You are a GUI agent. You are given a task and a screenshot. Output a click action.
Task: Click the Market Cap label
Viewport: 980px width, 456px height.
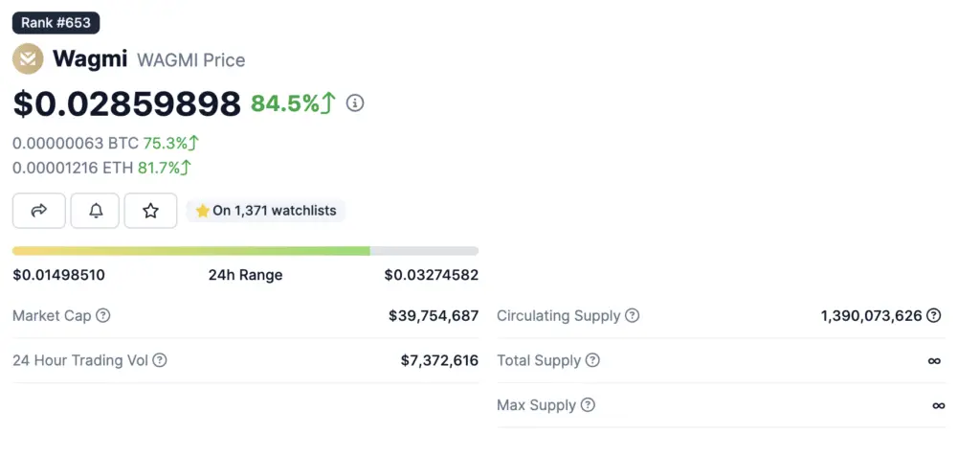tap(52, 315)
